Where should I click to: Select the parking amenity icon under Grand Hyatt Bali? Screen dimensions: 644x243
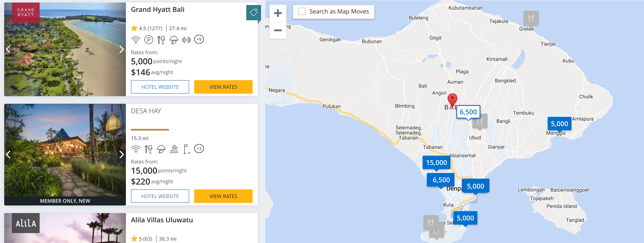(x=148, y=39)
